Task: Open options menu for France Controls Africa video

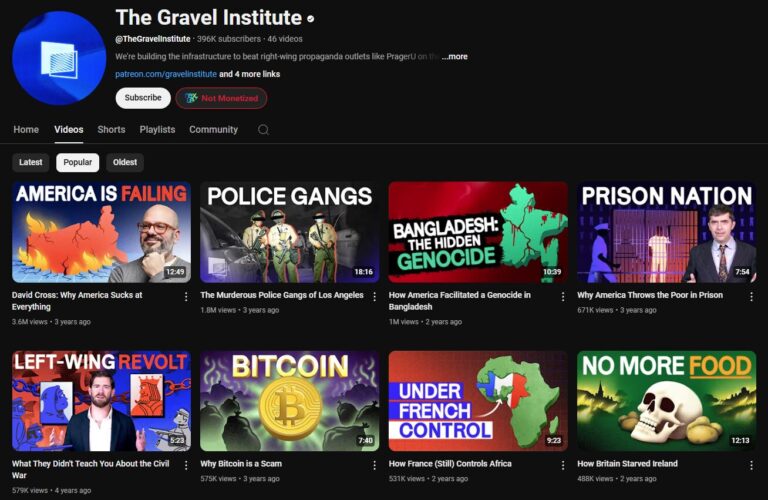Action: click(x=563, y=465)
